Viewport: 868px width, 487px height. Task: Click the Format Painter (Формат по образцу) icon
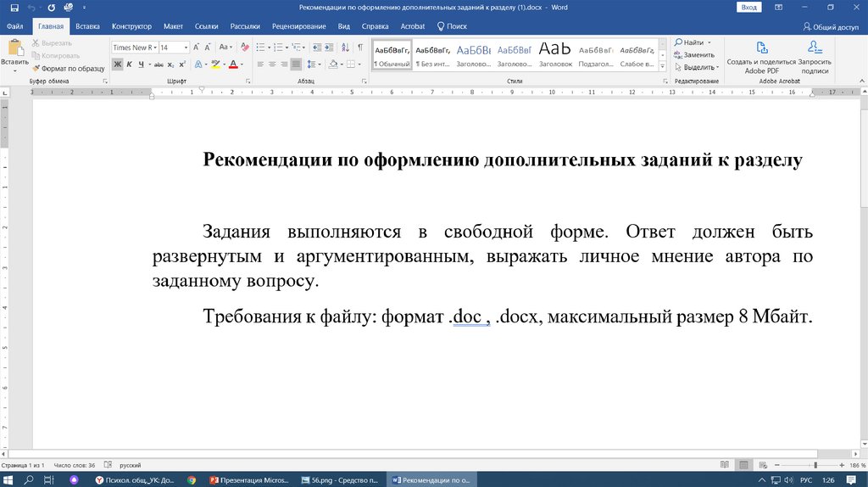tap(36, 68)
